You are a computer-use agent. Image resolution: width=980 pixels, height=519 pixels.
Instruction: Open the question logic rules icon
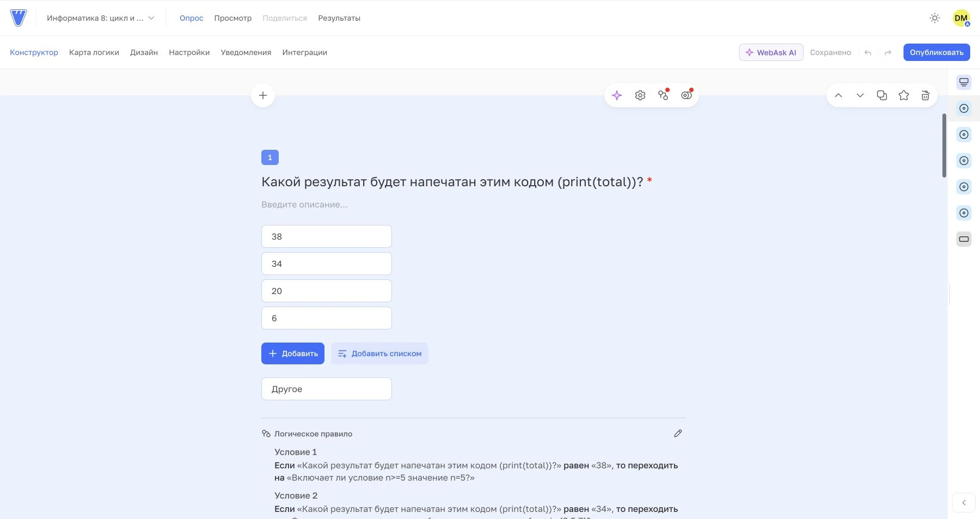tap(663, 95)
